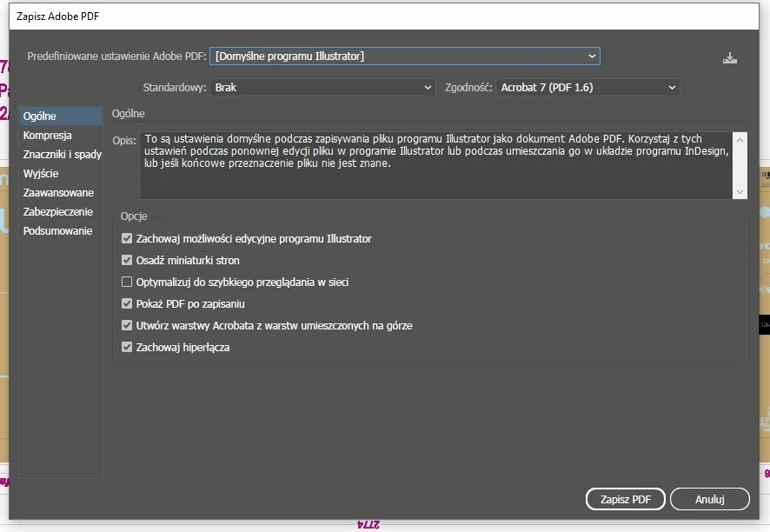Toggle Zachowaj możliwości edycyjne programu Illustrator
The height and width of the screenshot is (532, 770).
[x=127, y=238]
